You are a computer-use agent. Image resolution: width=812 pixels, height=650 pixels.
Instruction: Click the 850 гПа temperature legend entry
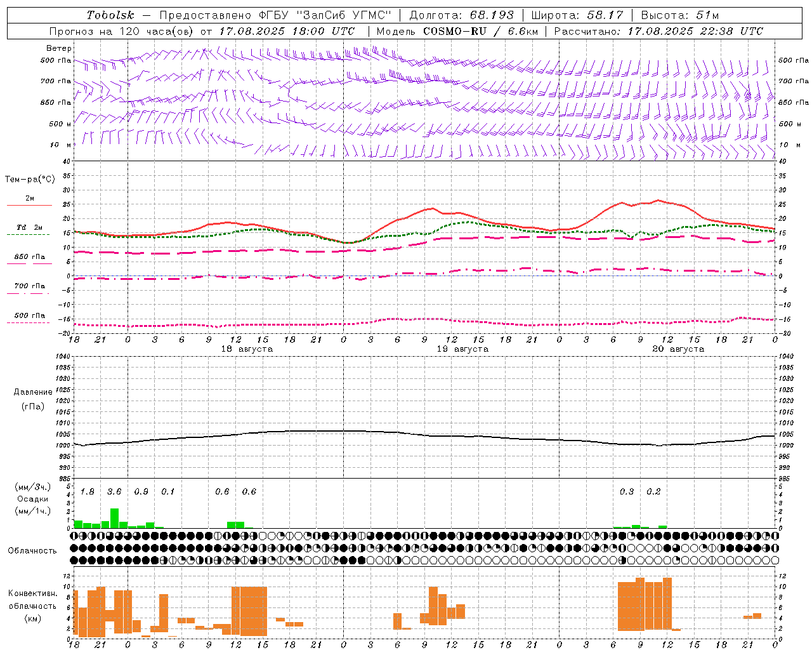[30, 257]
